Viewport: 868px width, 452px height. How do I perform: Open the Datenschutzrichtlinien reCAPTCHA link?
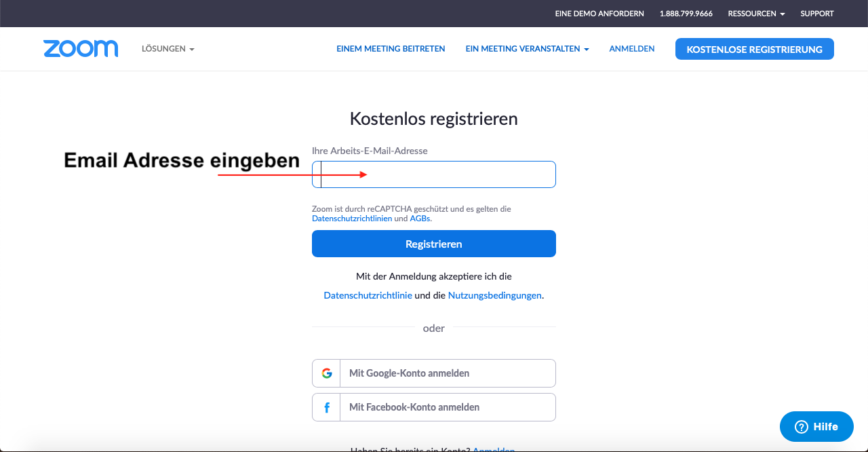coord(351,219)
